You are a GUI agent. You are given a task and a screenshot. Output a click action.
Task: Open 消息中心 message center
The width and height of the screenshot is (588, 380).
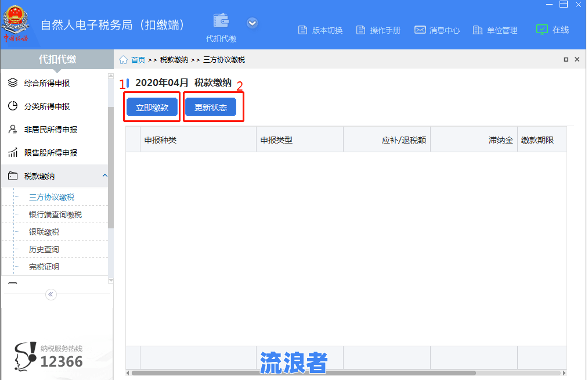tap(437, 30)
